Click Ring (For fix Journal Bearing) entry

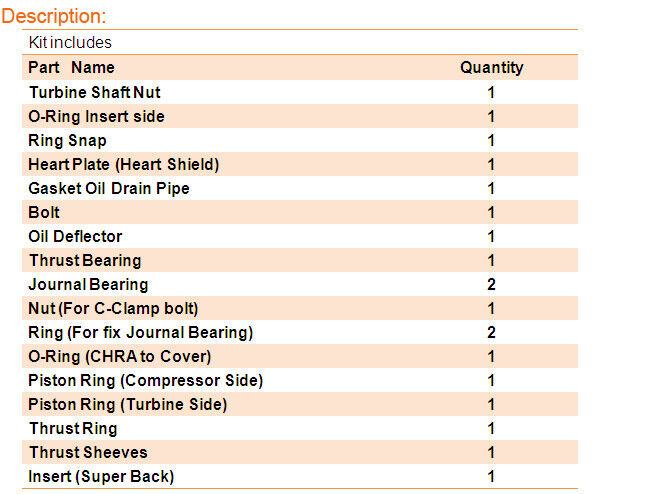tap(140, 332)
